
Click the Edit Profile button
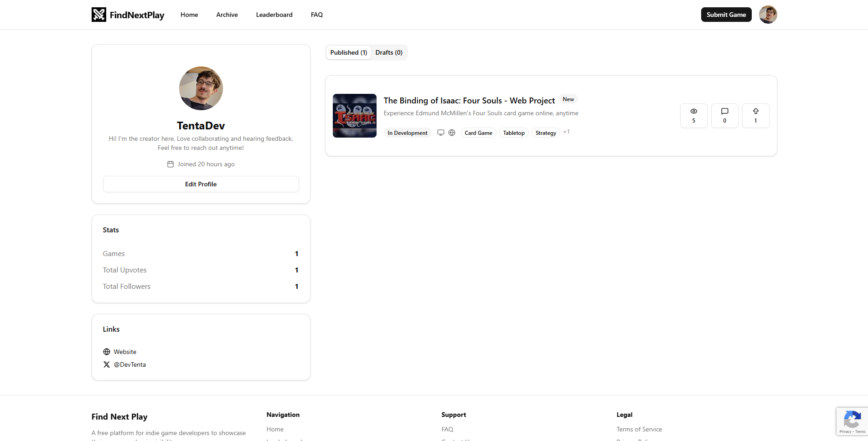201,184
